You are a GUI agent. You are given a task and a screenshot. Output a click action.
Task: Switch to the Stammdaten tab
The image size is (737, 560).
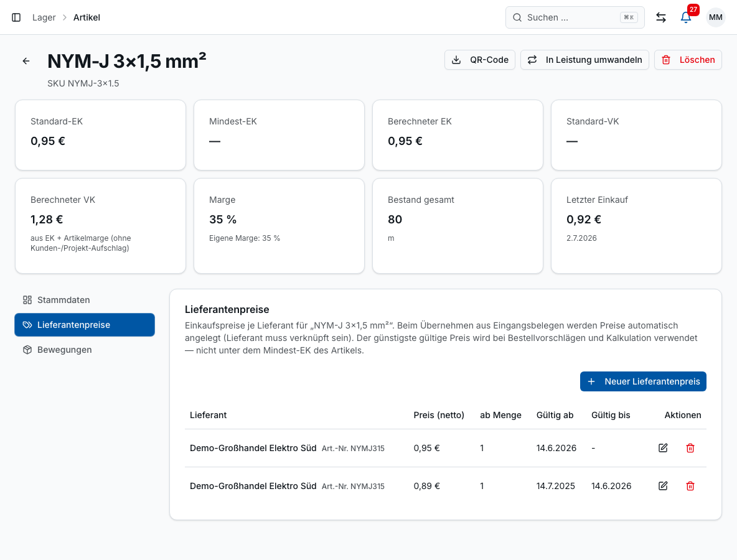tap(85, 300)
